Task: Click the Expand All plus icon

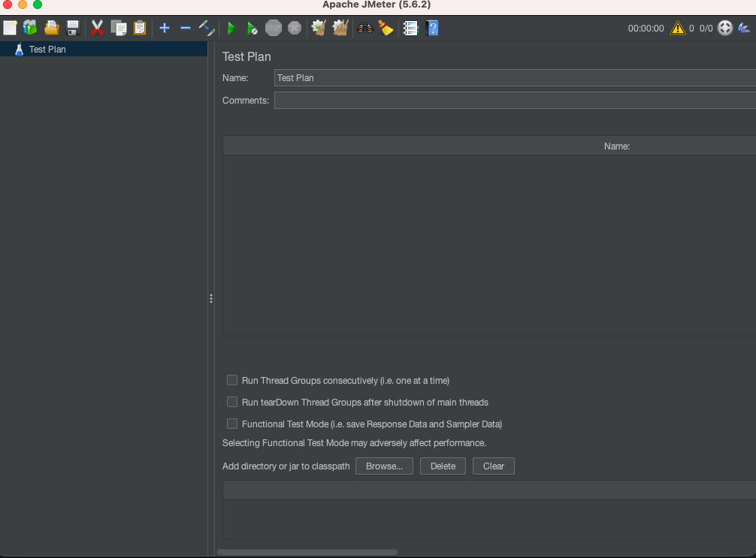Action: pyautogui.click(x=165, y=28)
